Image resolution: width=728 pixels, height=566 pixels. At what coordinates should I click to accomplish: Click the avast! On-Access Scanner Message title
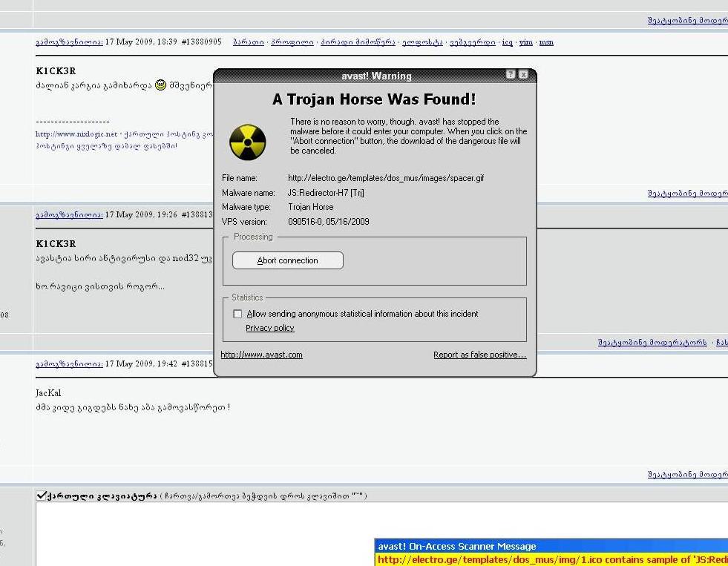[457, 546]
